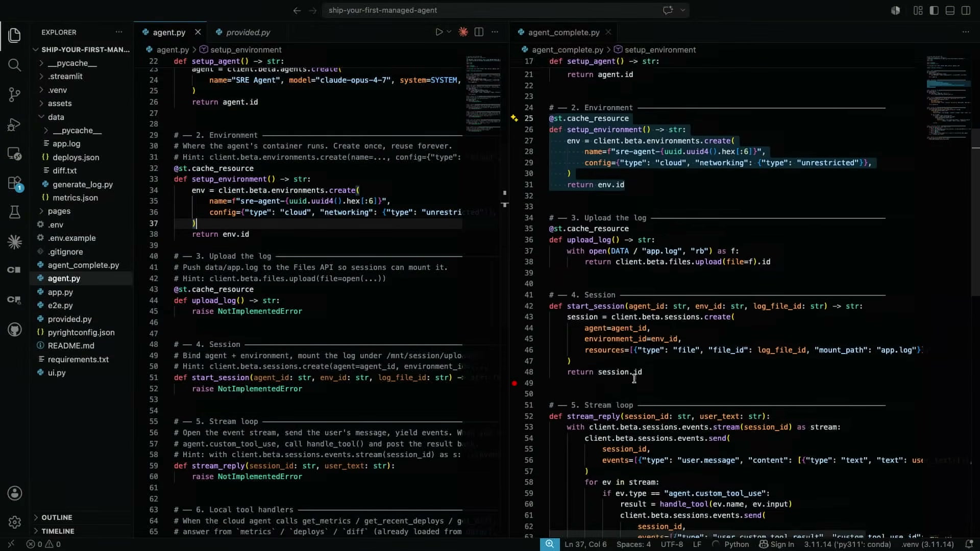Run Python file play button
The image size is (980, 551).
click(439, 32)
